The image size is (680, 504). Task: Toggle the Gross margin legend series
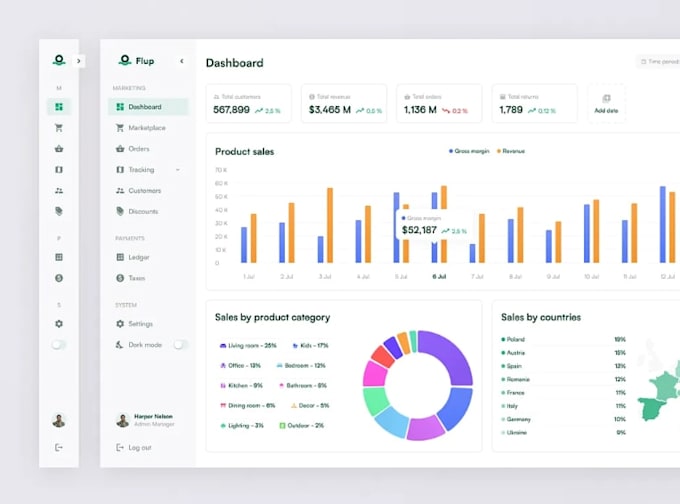(469, 151)
